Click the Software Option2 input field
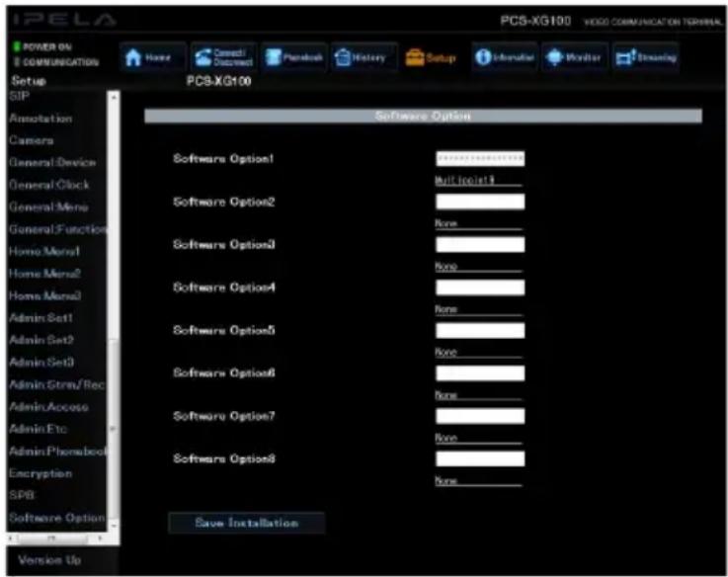Viewport: 728px width, 577px height. pyautogui.click(x=480, y=202)
